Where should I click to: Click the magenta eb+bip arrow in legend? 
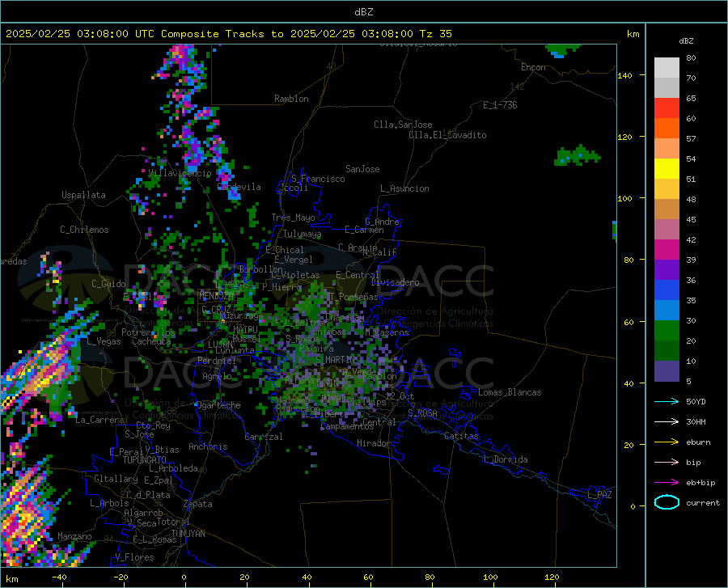tap(667, 483)
